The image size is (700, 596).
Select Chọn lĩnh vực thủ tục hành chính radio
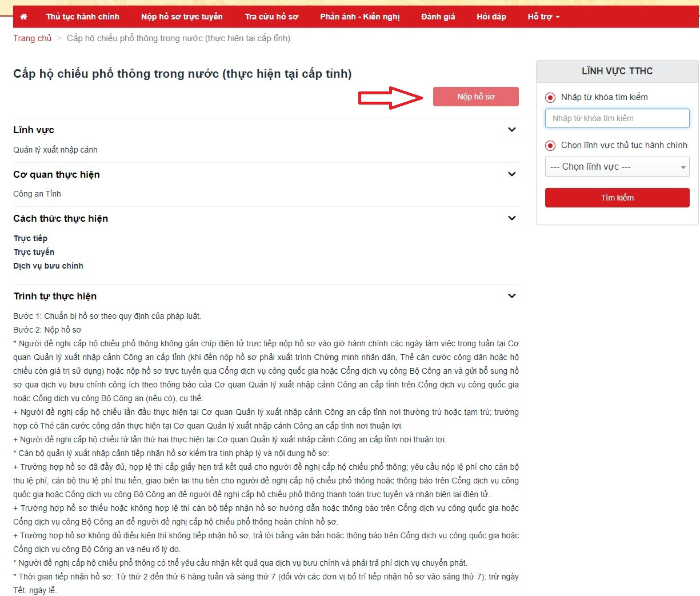point(550,146)
